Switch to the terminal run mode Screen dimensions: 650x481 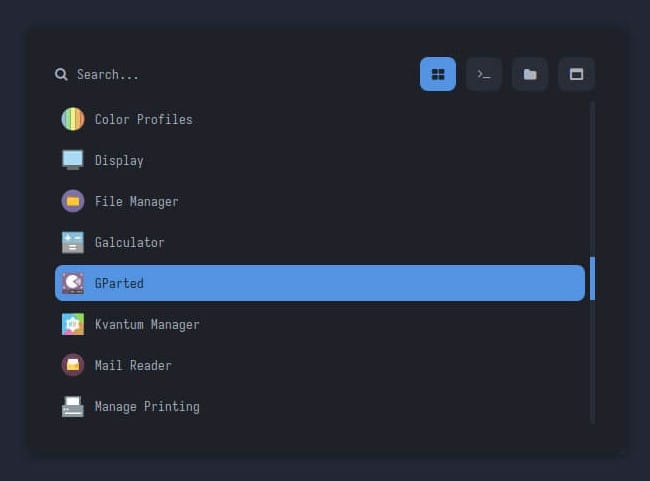484,74
